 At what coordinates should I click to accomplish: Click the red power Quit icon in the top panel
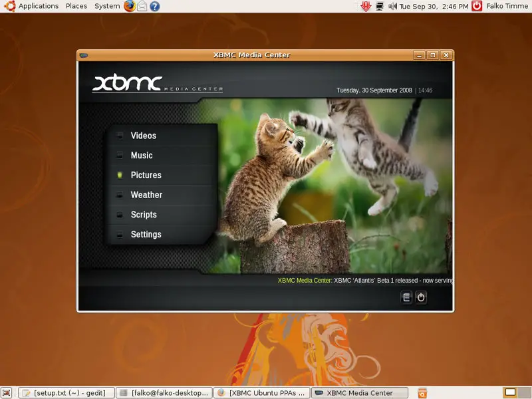(x=477, y=6)
